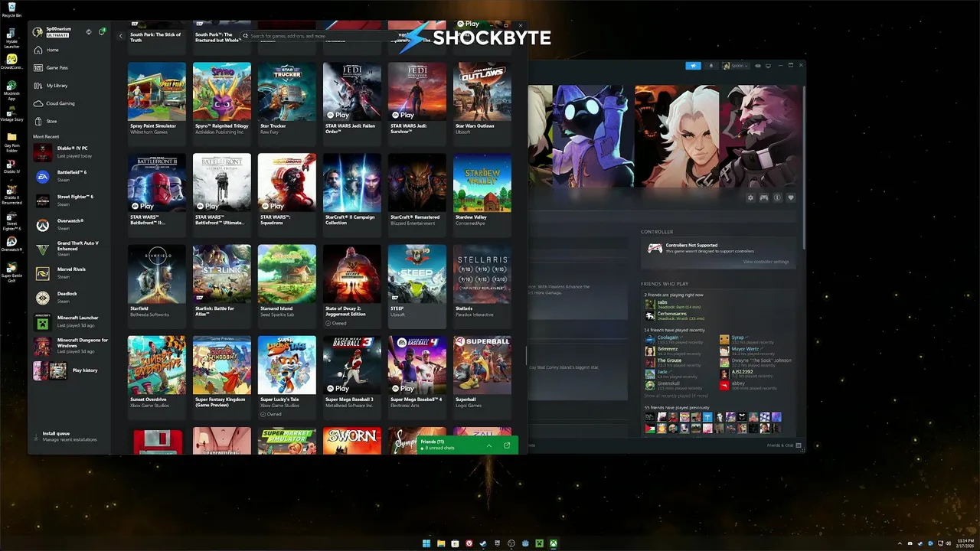Open Steam account name dropdown
Image resolution: width=980 pixels, height=551 pixels.
tap(735, 66)
